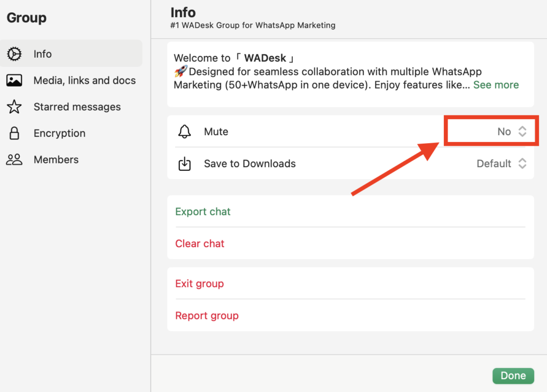Select Report group
Image resolution: width=547 pixels, height=392 pixels.
pyautogui.click(x=207, y=316)
